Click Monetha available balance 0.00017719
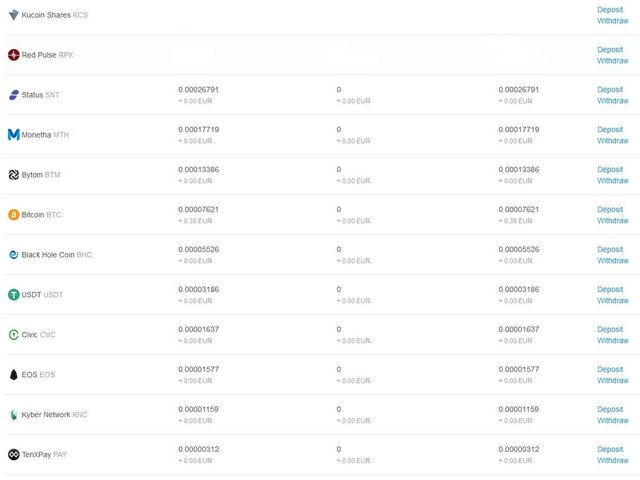The height and width of the screenshot is (480, 640). [198, 130]
